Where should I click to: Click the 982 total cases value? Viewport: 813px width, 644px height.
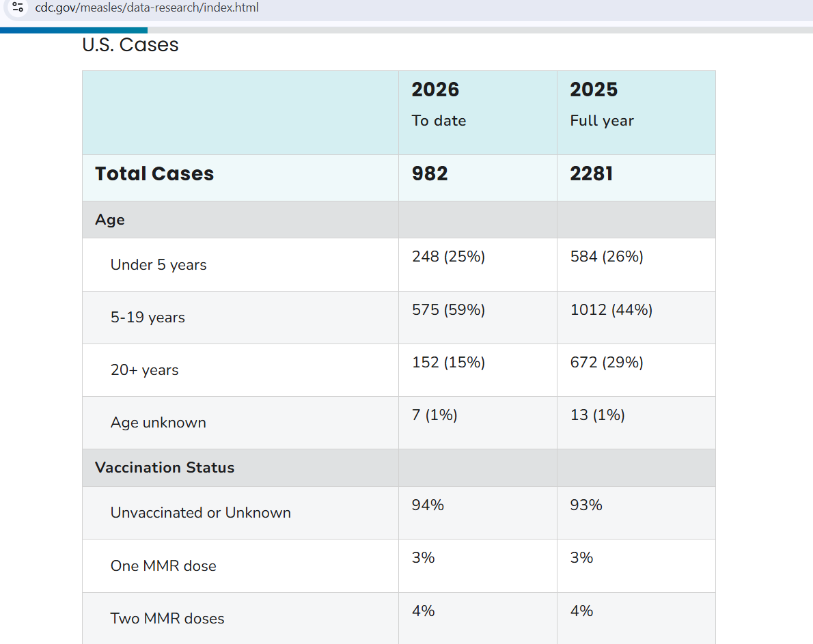429,173
